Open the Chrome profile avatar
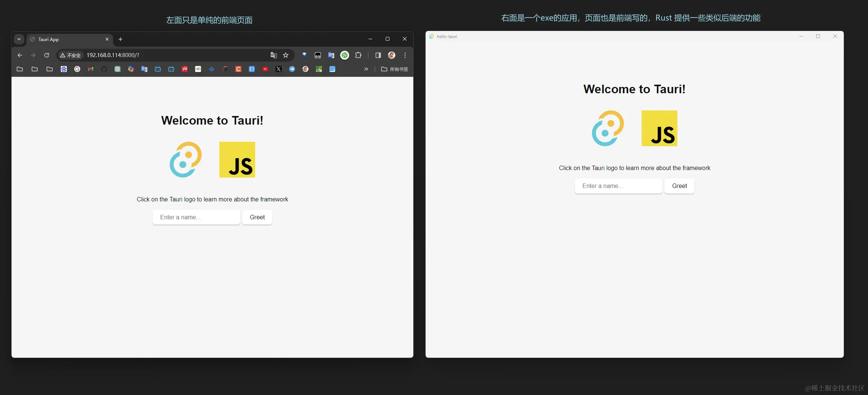The width and height of the screenshot is (868, 395). click(x=392, y=55)
